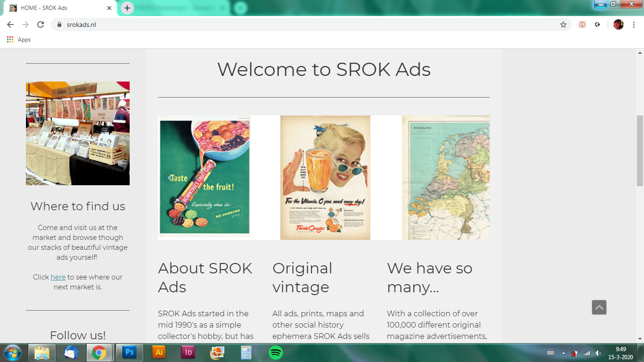Screen dimensions: 644x362
Task: Click the 'Follow us!' heading
Action: (78, 335)
